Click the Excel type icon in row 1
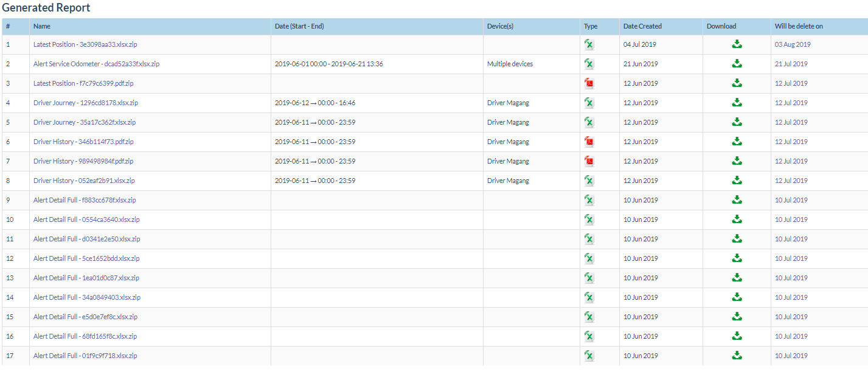Viewport: 868px width, 380px height. coord(589,44)
